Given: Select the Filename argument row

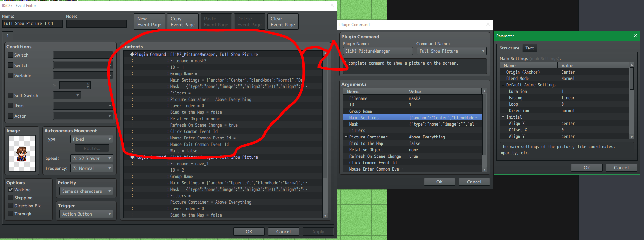Looking at the screenshot, I should point(412,98).
